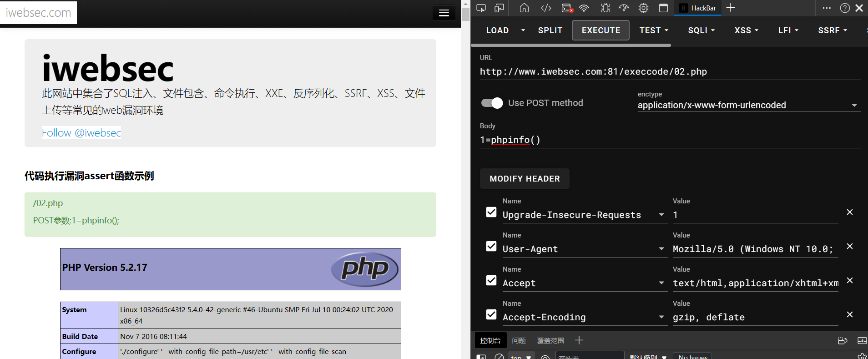This screenshot has height=359, width=868.
Task: Switch to the HackBar tab
Action: point(697,8)
